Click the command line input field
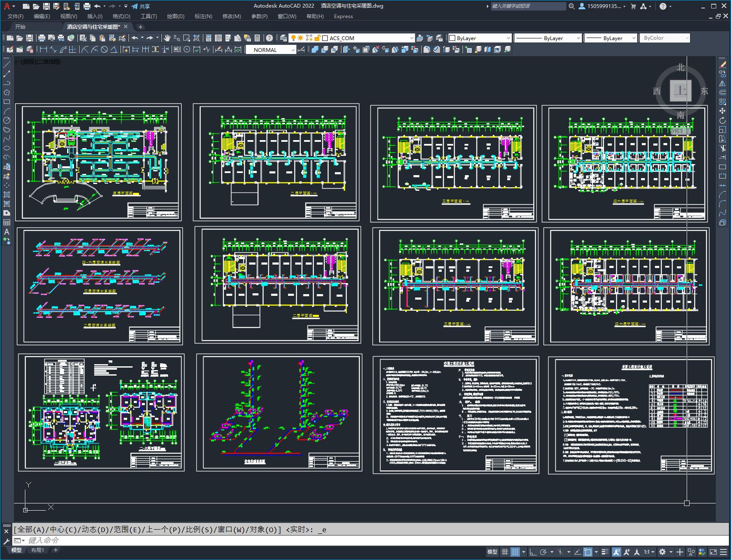 pyautogui.click(x=372, y=540)
